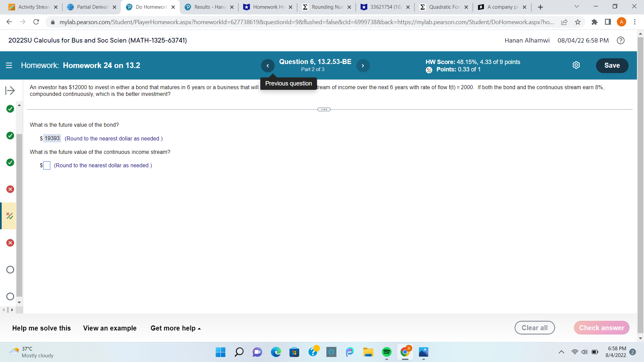
Task: Open the Chrome extensions puzzle icon
Action: 595,22
